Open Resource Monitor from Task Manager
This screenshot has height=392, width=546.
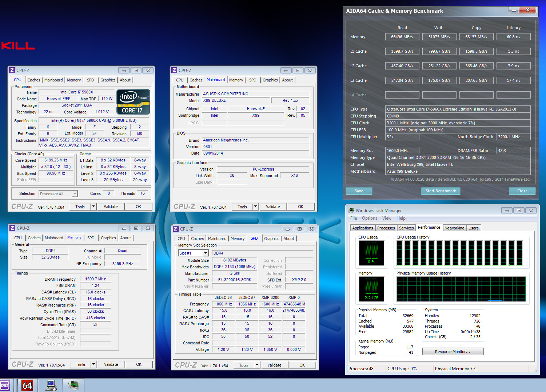tap(453, 352)
